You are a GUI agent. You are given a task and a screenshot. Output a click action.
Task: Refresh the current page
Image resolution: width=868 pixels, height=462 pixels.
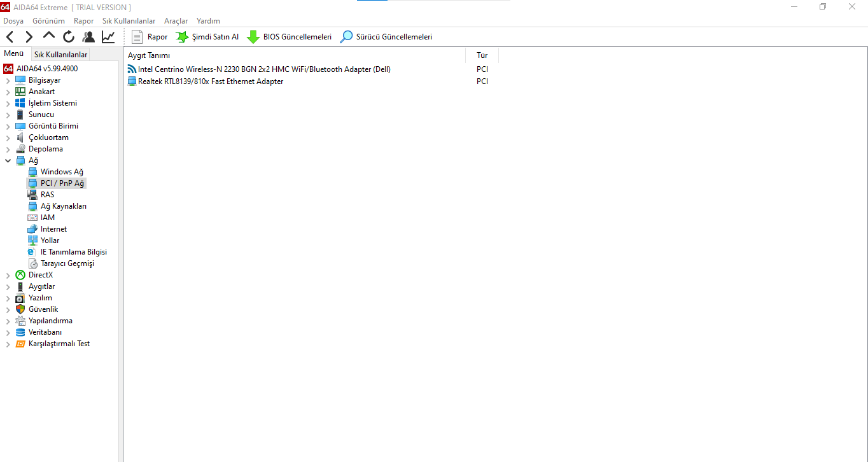tap(69, 37)
